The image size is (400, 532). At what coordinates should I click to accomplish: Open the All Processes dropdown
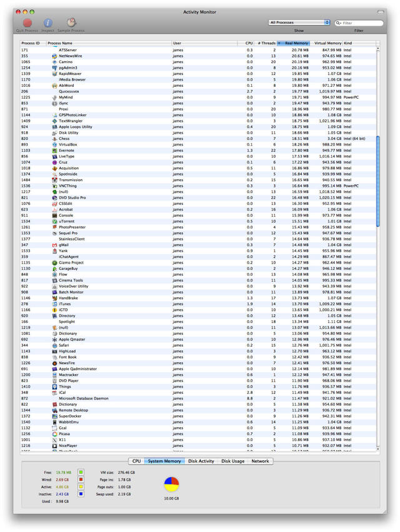(299, 22)
